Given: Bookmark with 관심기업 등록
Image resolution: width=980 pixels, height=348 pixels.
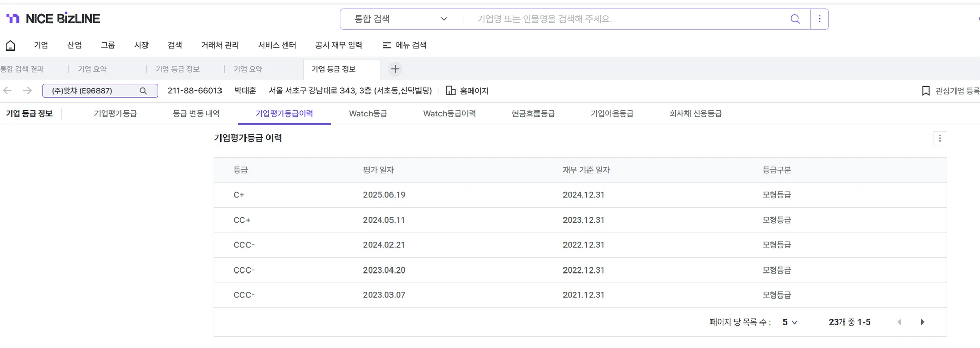Looking at the screenshot, I should tap(951, 91).
